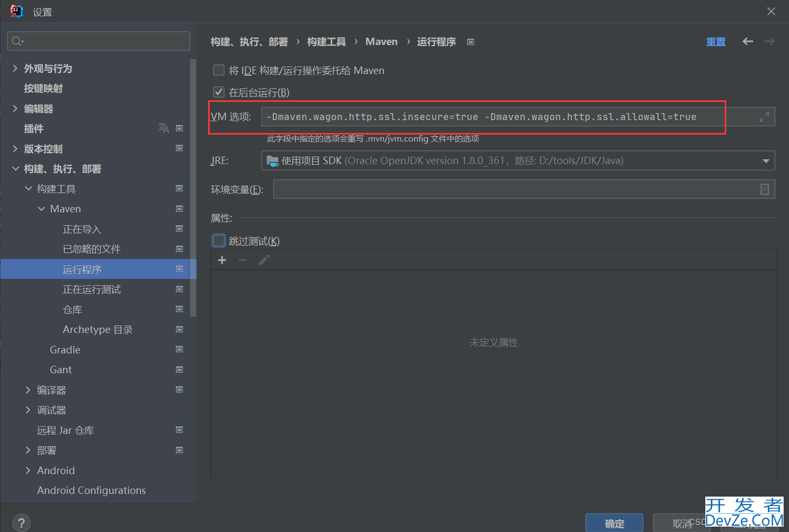The image size is (789, 532).
Task: Click the project-level icon beside 正在导入
Action: point(180,228)
